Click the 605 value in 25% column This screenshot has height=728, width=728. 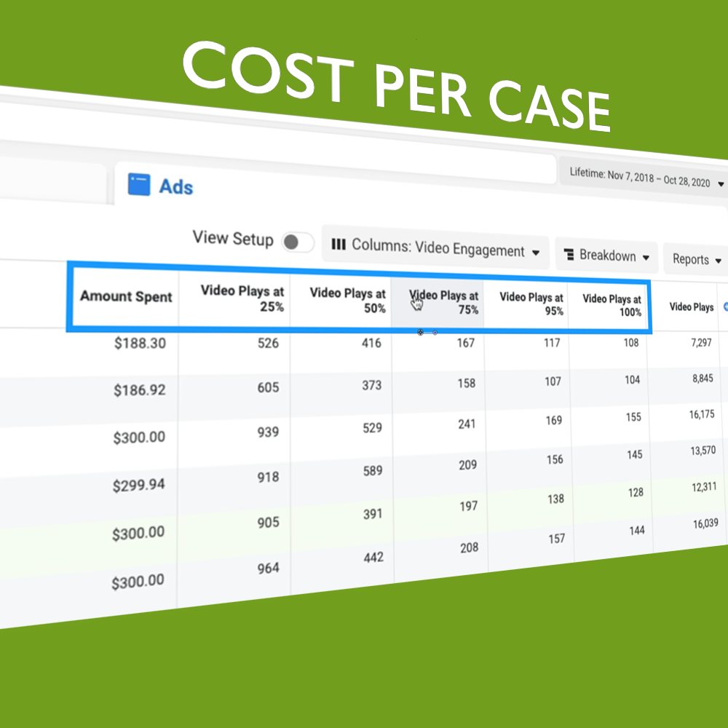tap(269, 387)
